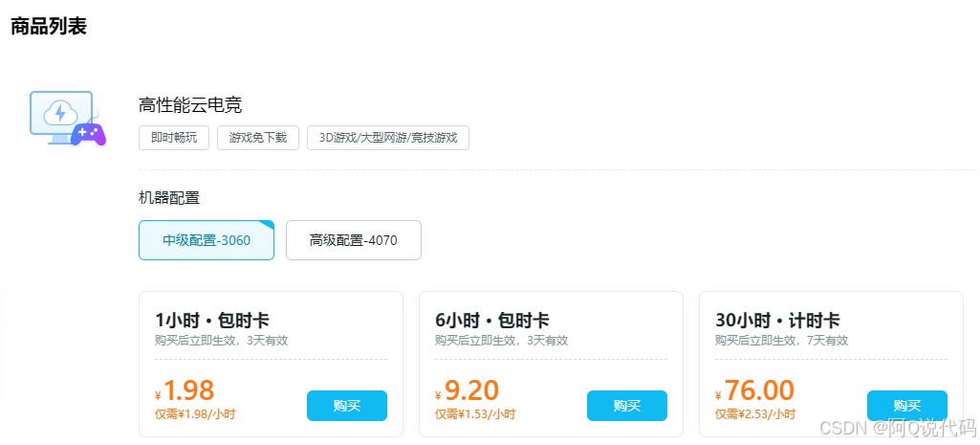This screenshot has width=980, height=445.
Task: Select the 中级配置-3060 machine configuration
Action: point(207,240)
